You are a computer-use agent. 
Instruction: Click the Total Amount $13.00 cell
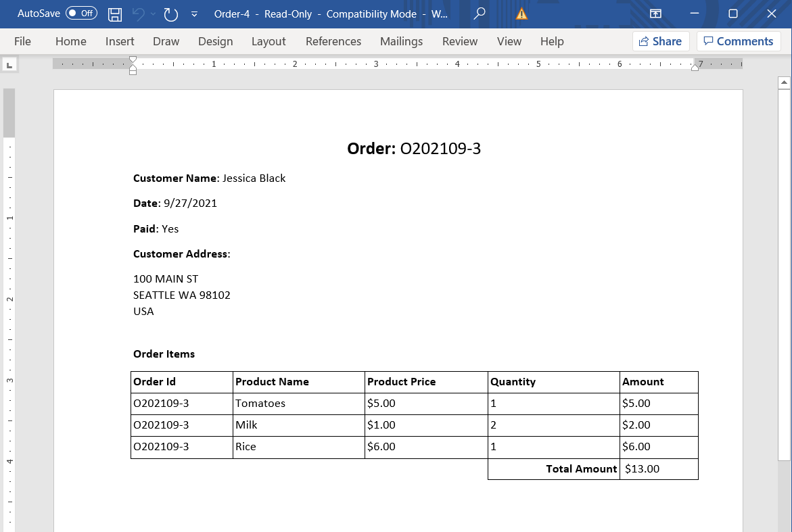pos(658,469)
